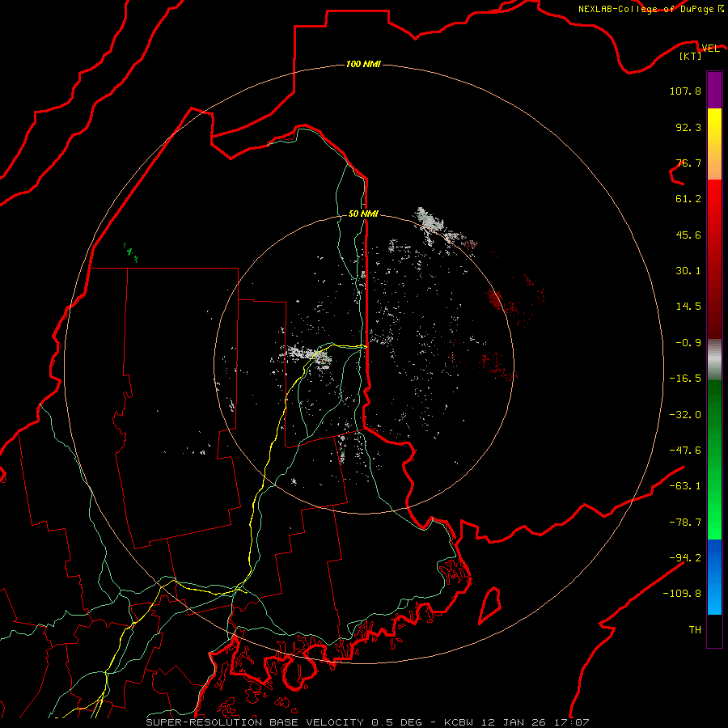
Task: Click the 14.5 legend value
Action: click(688, 307)
